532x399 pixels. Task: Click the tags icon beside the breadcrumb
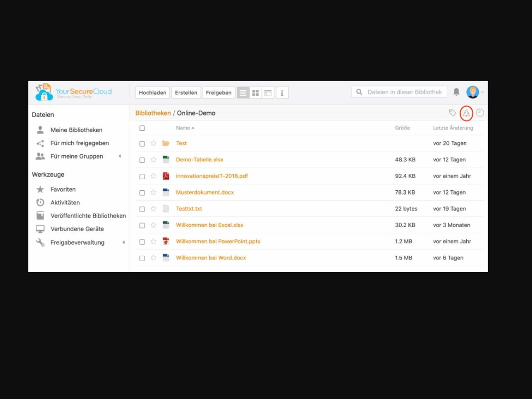pos(452,113)
